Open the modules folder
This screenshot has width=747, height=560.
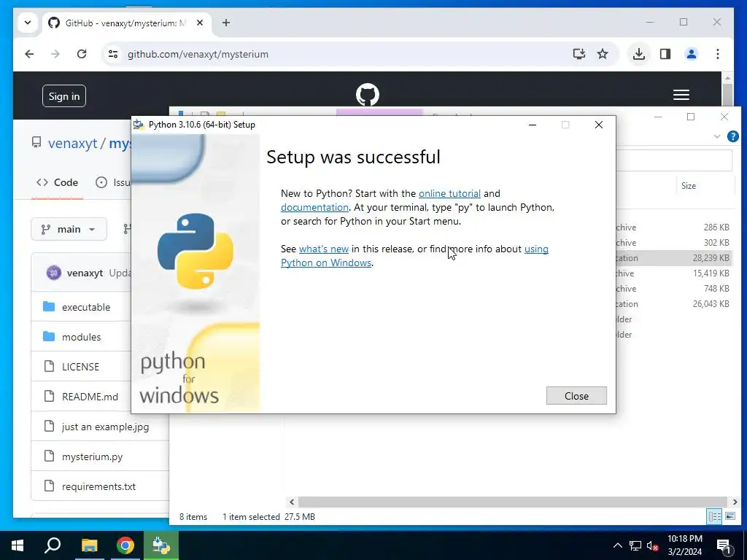(81, 337)
